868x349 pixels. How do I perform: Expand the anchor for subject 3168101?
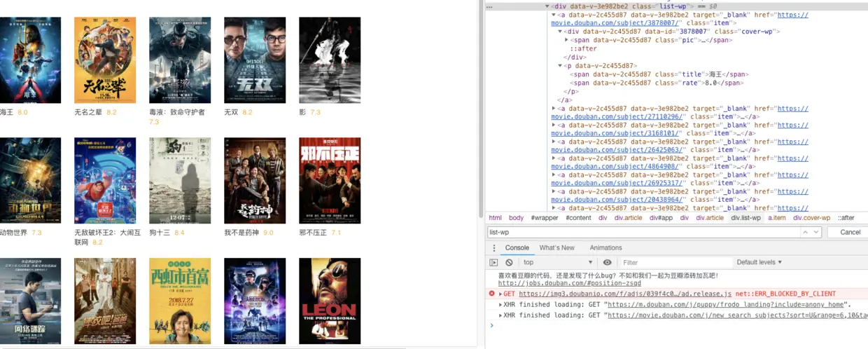(554, 125)
